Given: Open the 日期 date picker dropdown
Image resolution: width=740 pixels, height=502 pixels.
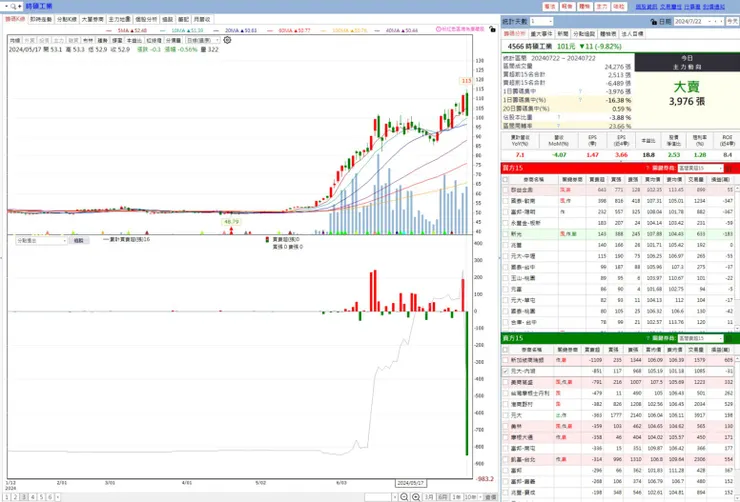Looking at the screenshot, I should (x=710, y=22).
